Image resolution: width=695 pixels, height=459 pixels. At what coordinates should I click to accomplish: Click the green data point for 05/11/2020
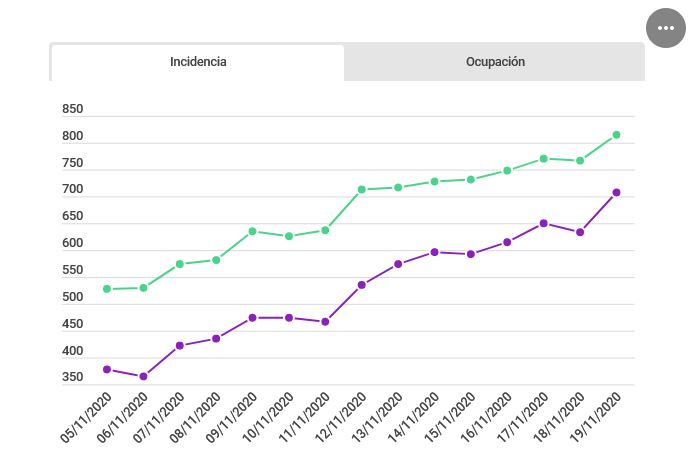(107, 289)
